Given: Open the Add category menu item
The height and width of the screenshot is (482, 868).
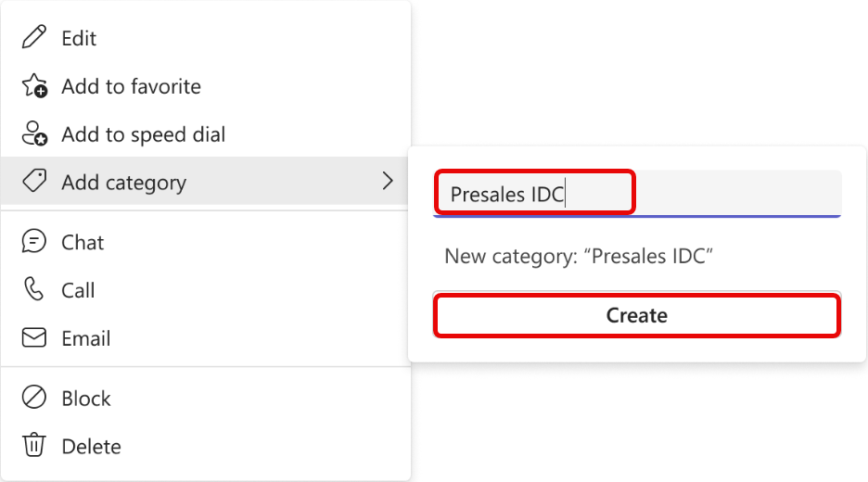Looking at the screenshot, I should (x=205, y=181).
